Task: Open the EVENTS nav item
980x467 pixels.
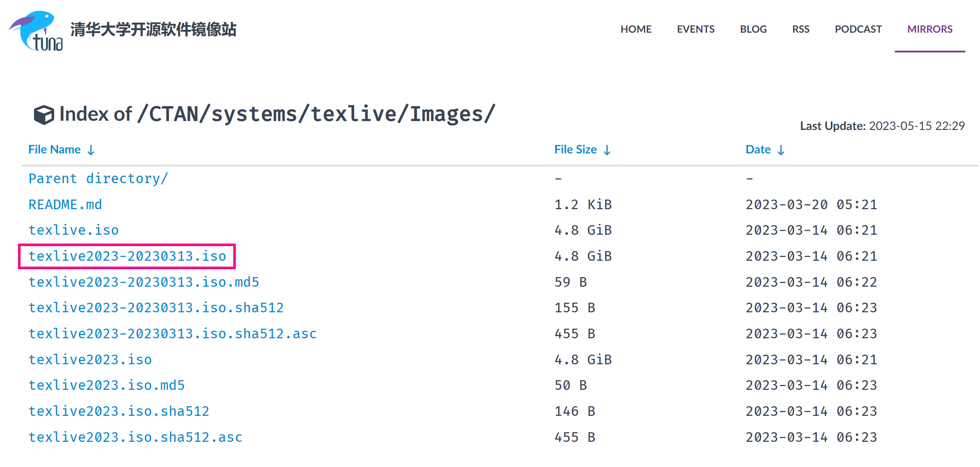Action: pos(696,29)
